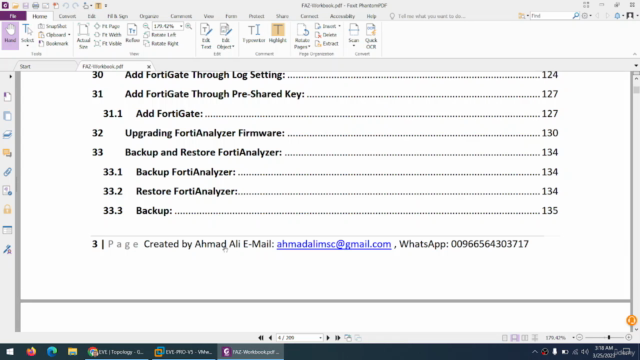
Task: Open the attachments paperclip panel
Action: 7,172
